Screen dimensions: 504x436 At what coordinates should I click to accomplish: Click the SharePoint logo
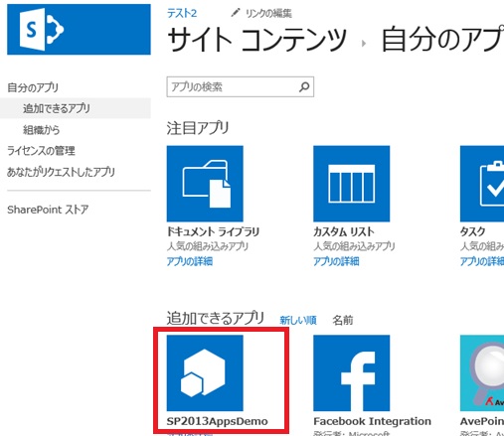click(x=79, y=30)
